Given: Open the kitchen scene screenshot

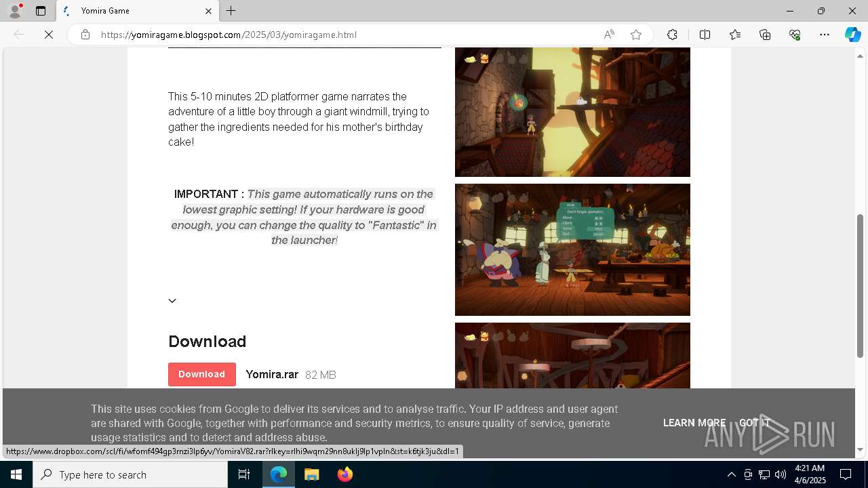Looking at the screenshot, I should coord(572,249).
